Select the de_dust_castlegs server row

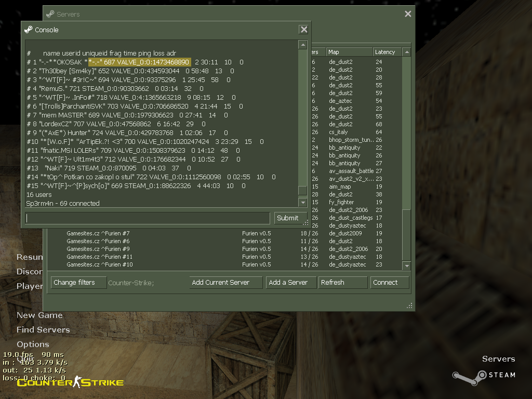point(356,218)
